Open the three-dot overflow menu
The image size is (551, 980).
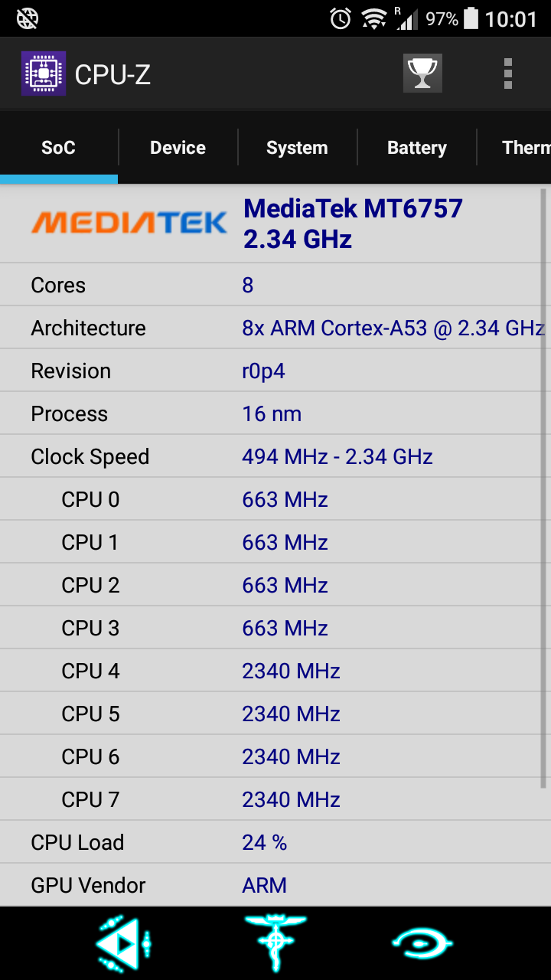click(507, 74)
